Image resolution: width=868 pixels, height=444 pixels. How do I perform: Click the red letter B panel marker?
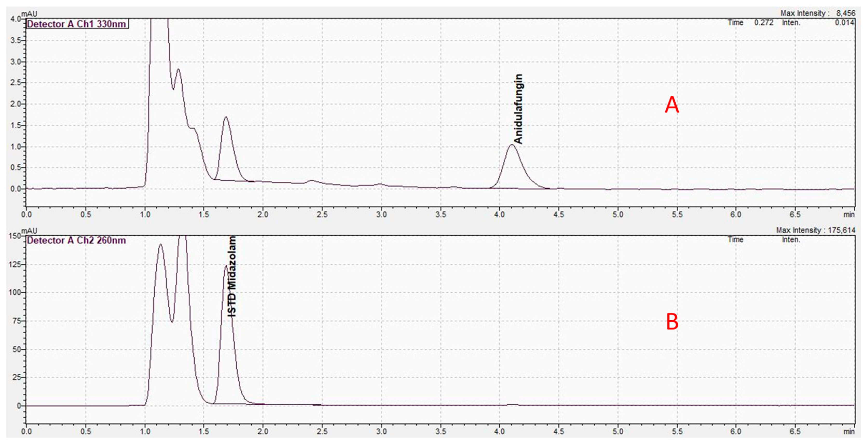tap(672, 321)
